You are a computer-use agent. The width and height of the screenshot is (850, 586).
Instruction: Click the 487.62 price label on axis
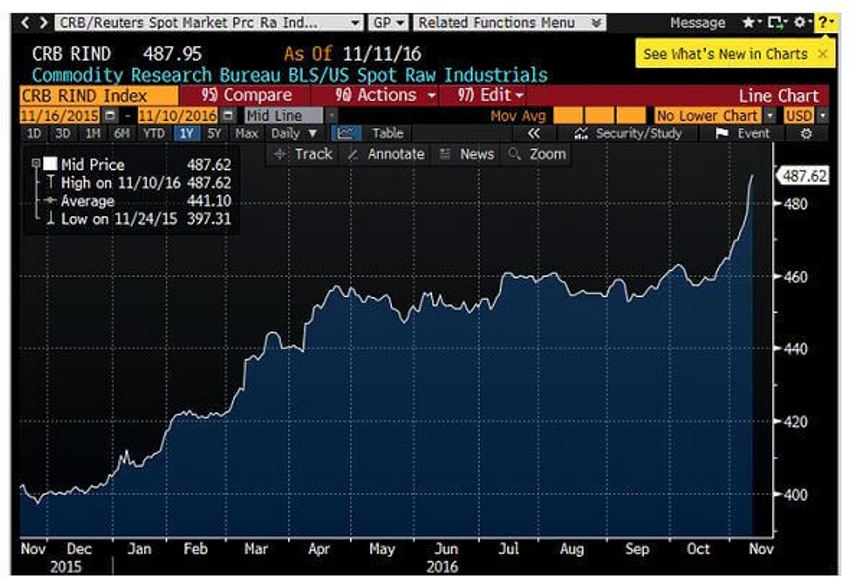click(804, 176)
